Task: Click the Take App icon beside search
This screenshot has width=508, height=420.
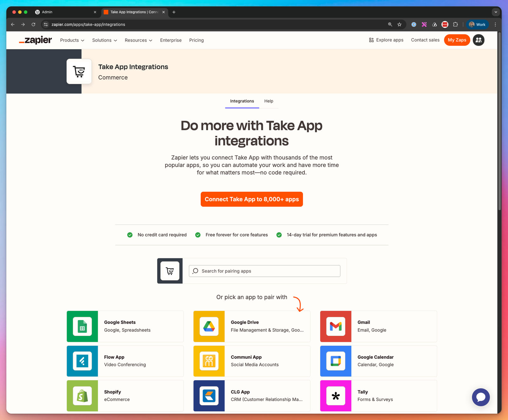Action: coord(170,271)
